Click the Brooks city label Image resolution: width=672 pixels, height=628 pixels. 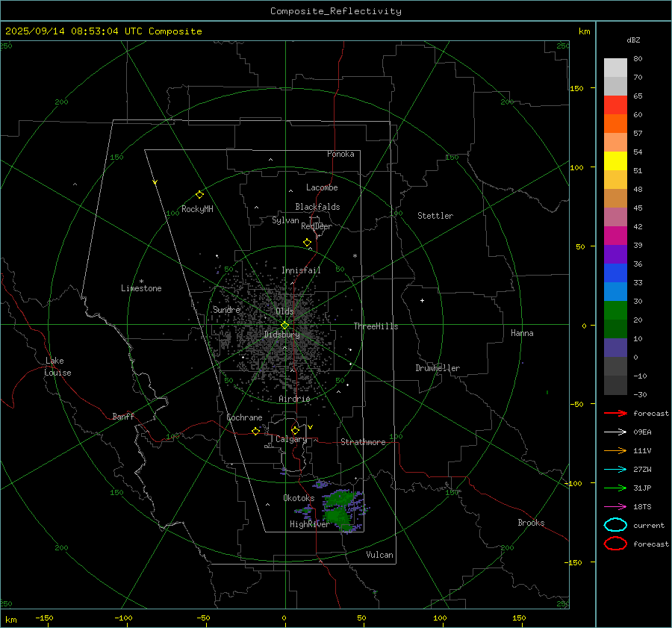tap(531, 523)
